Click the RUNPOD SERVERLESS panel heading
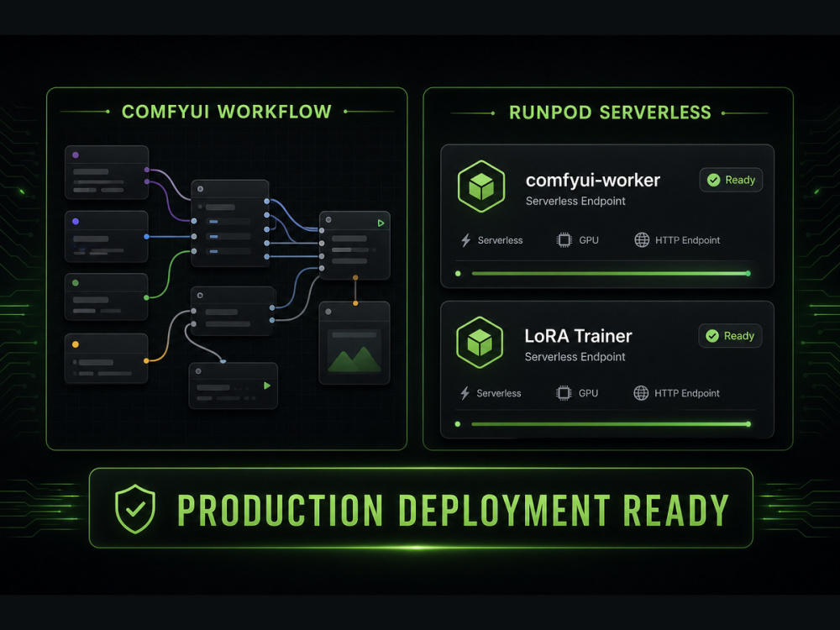The width and height of the screenshot is (840, 630). [610, 113]
